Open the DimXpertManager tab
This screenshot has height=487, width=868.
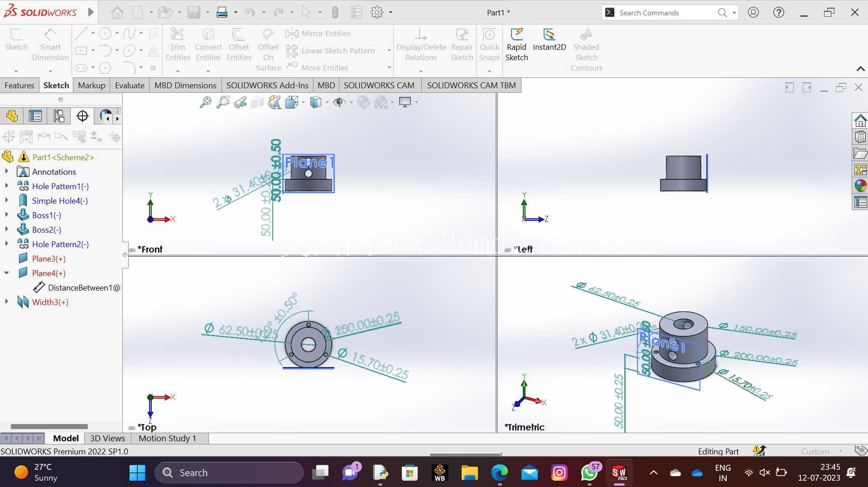[82, 116]
